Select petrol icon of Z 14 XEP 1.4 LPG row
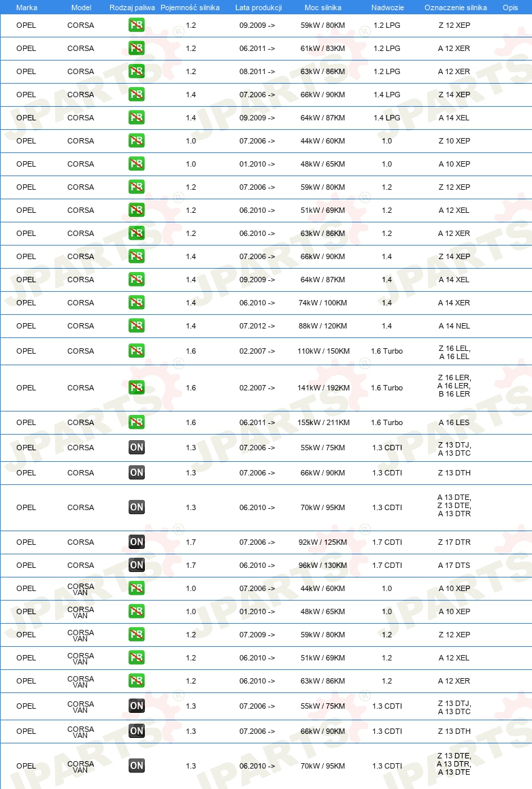This screenshot has height=789, width=532. [136, 95]
